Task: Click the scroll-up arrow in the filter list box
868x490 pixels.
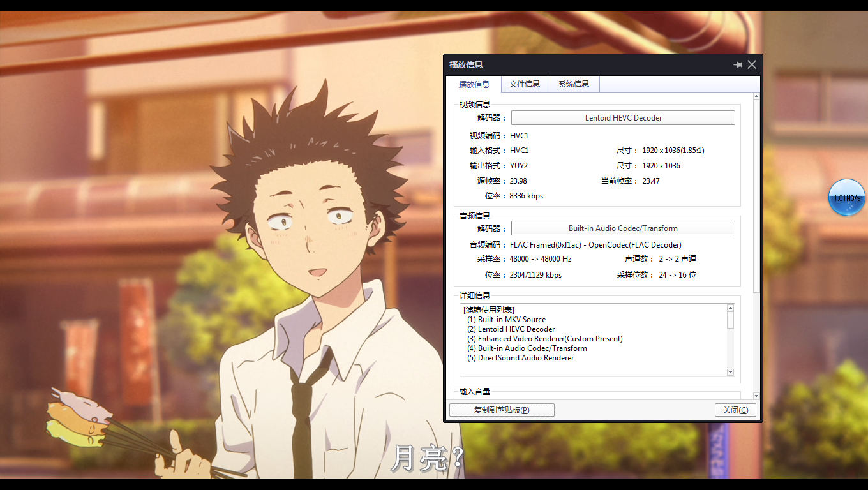Action: tap(730, 307)
